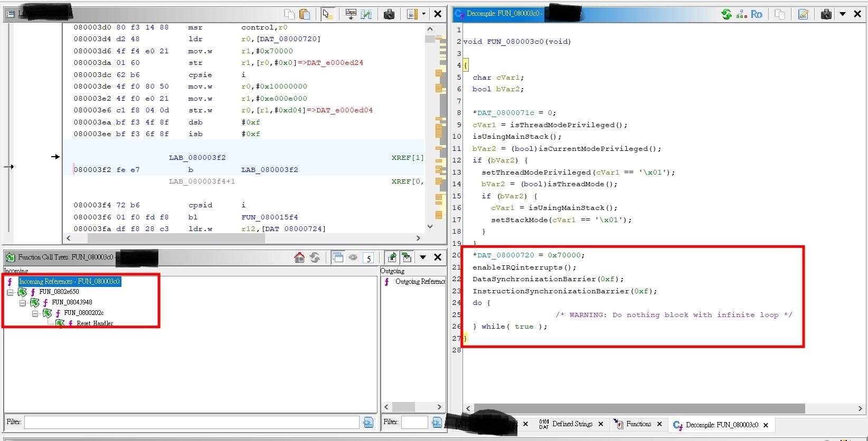868x441 pixels.
Task: Select Outgoing References node
Action: pyautogui.click(x=420, y=282)
